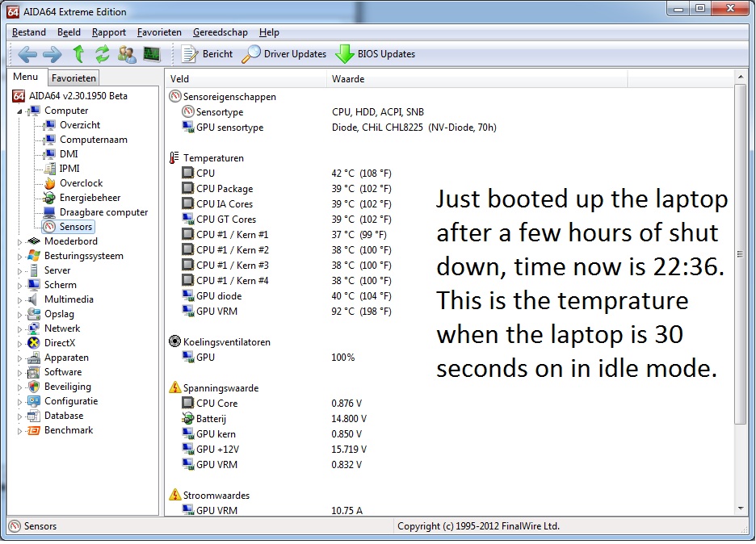The width and height of the screenshot is (756, 544).
Task: Open the users icon in the toolbar
Action: point(127,54)
